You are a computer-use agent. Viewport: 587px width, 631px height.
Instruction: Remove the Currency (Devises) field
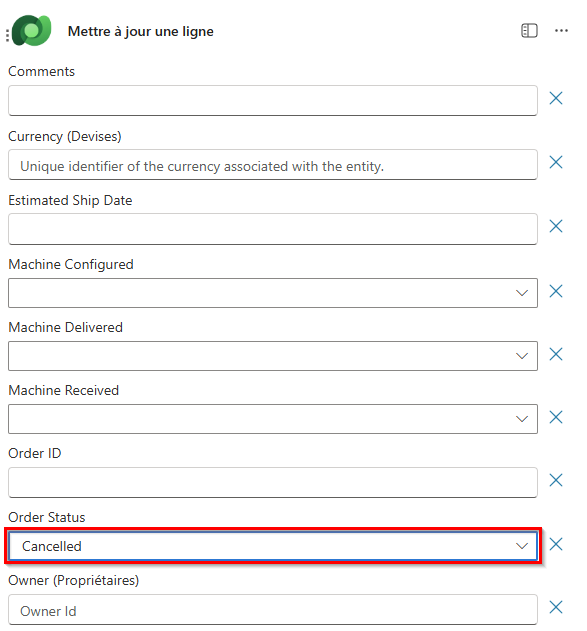(x=556, y=162)
